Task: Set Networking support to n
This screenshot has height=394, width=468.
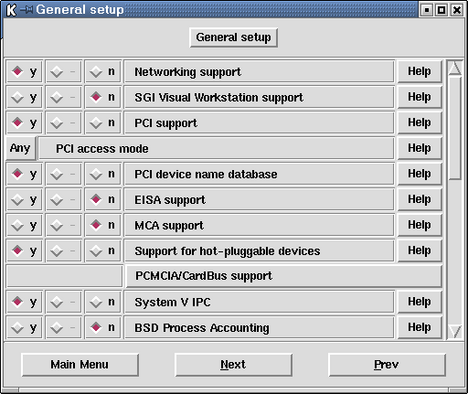Action: 103,71
